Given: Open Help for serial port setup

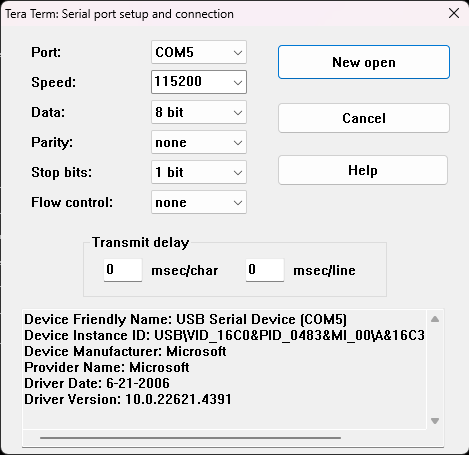Looking at the screenshot, I should coord(363,170).
